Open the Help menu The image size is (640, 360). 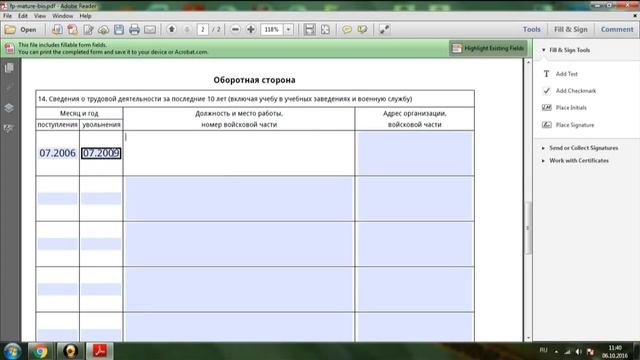85,16
